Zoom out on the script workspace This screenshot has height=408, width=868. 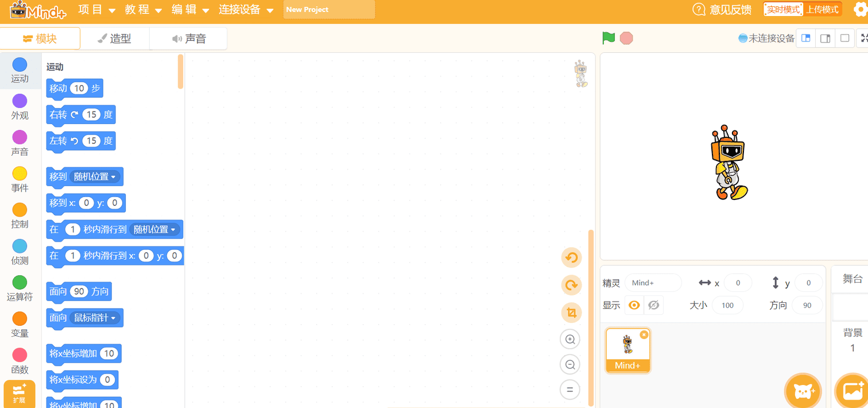coord(570,364)
